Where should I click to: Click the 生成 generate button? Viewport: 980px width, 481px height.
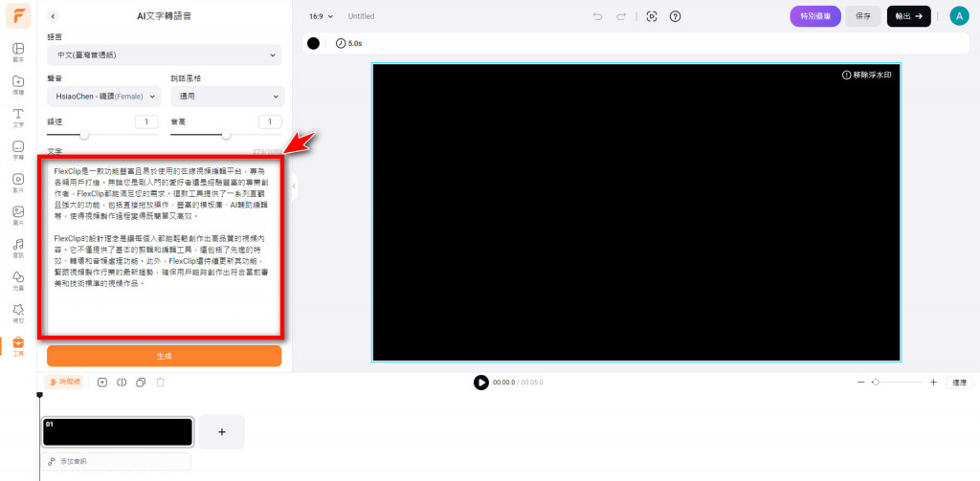click(x=165, y=356)
